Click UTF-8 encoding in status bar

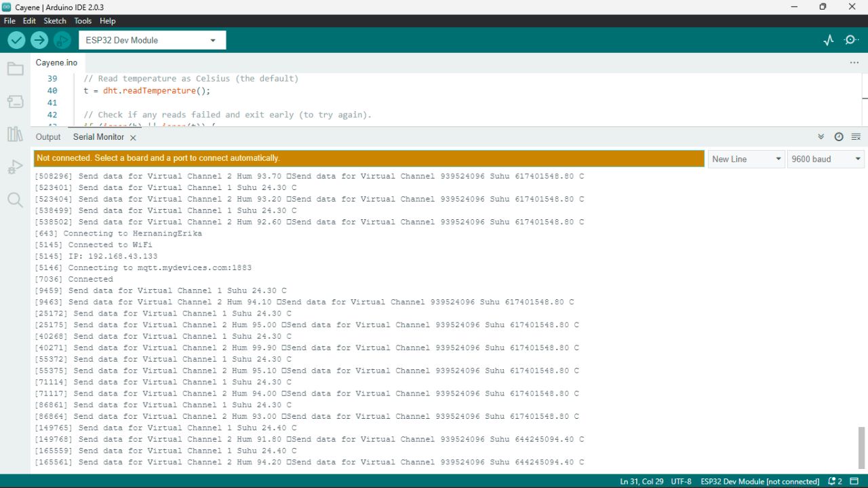681,481
